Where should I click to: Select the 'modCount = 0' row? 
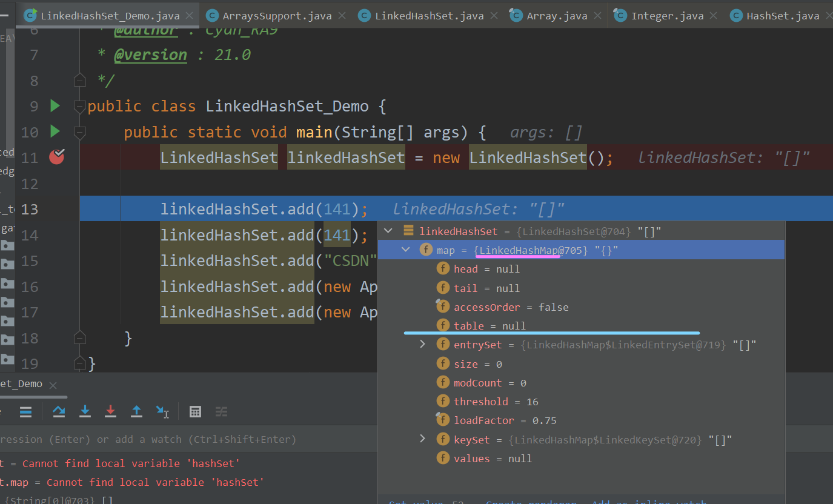tap(581, 382)
